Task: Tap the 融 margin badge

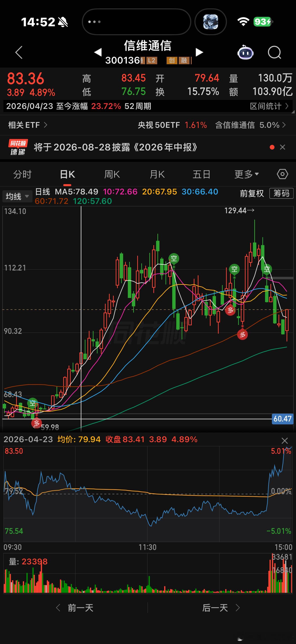Action: coord(184,60)
